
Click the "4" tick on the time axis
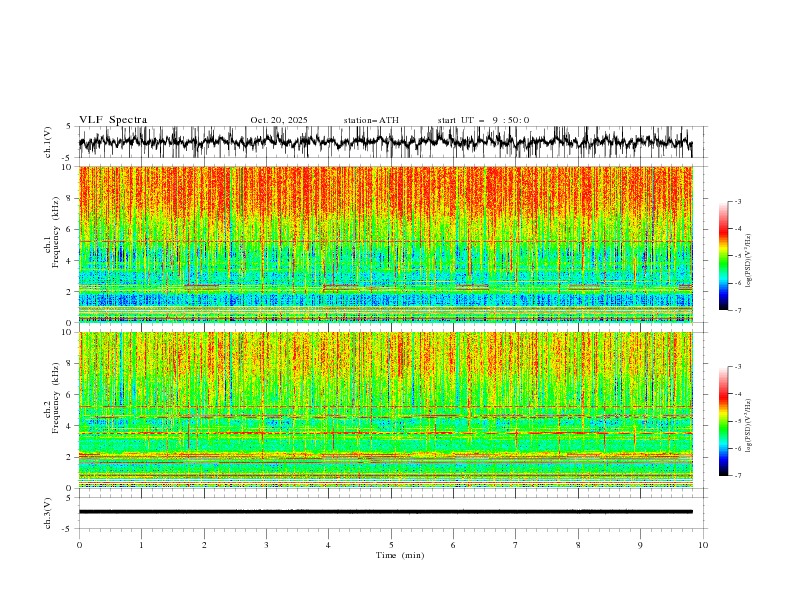point(328,545)
